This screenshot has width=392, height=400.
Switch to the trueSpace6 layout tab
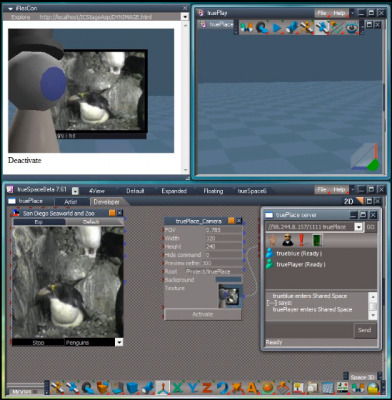252,191
